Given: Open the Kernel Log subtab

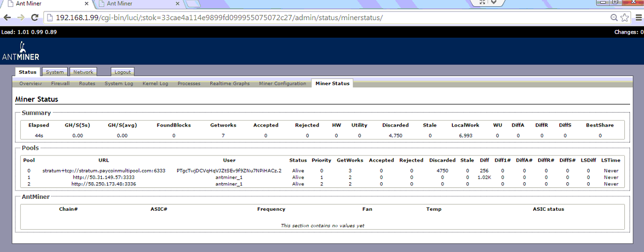Looking at the screenshot, I should (x=155, y=83).
